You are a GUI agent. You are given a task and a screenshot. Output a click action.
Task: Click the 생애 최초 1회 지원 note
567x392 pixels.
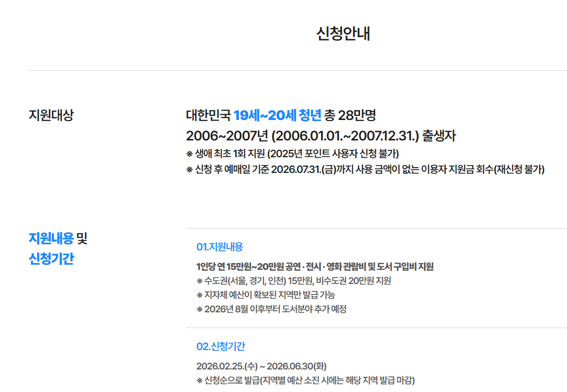(225, 154)
